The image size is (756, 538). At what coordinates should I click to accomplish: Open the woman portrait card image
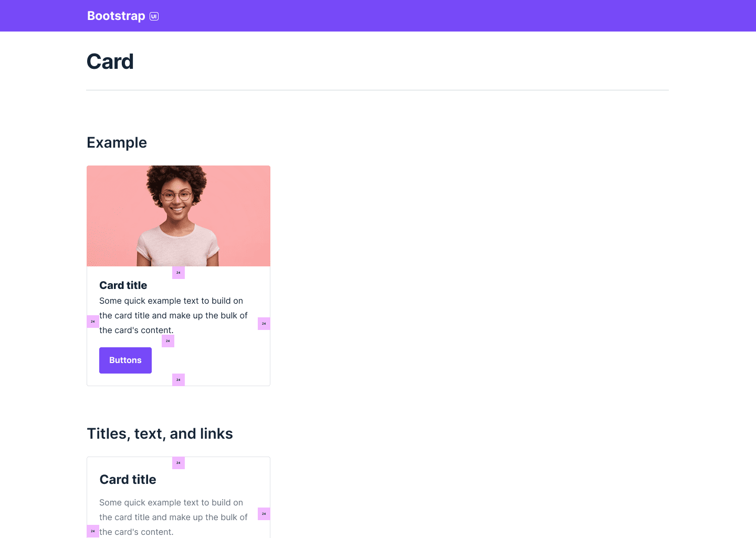178,216
